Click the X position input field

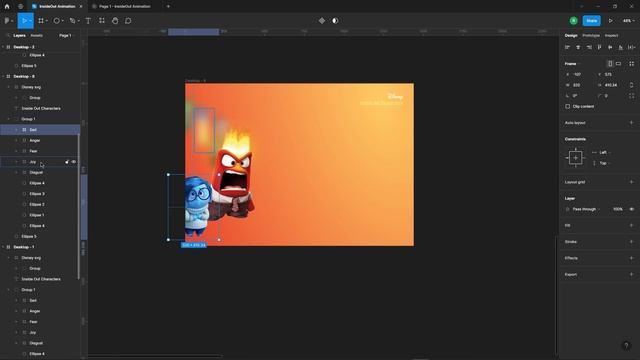[577, 74]
